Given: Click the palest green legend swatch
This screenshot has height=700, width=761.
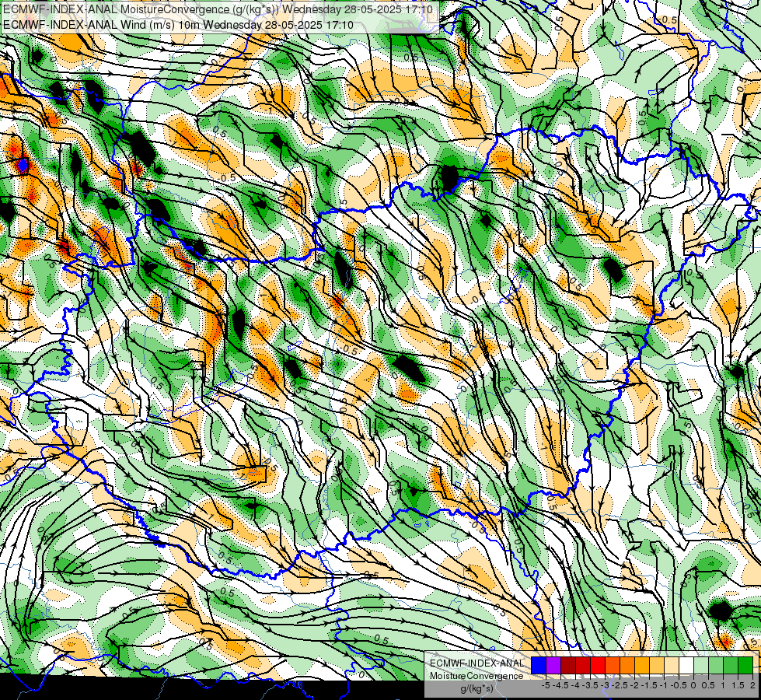Looking at the screenshot, I should point(701,665).
